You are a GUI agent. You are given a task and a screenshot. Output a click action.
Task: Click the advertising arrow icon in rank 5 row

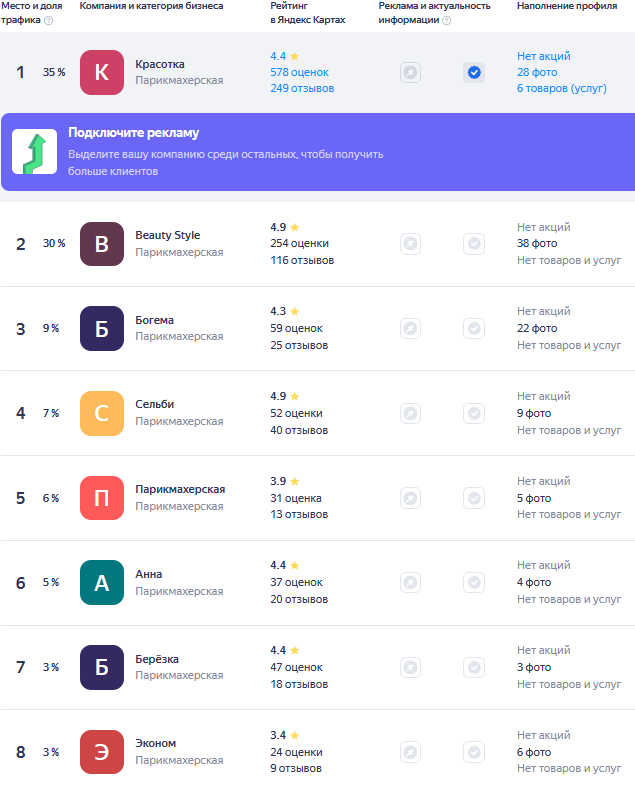410,498
